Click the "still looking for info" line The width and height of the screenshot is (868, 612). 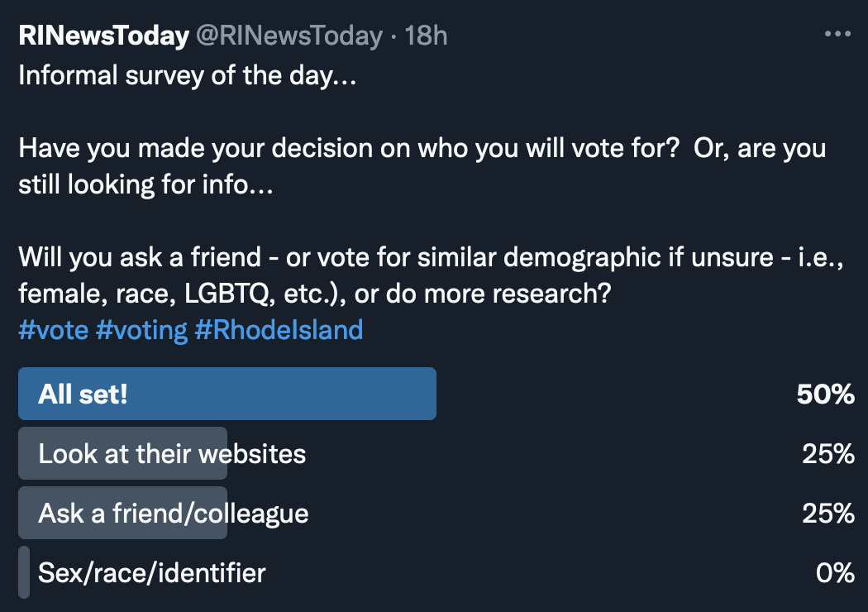point(145,184)
